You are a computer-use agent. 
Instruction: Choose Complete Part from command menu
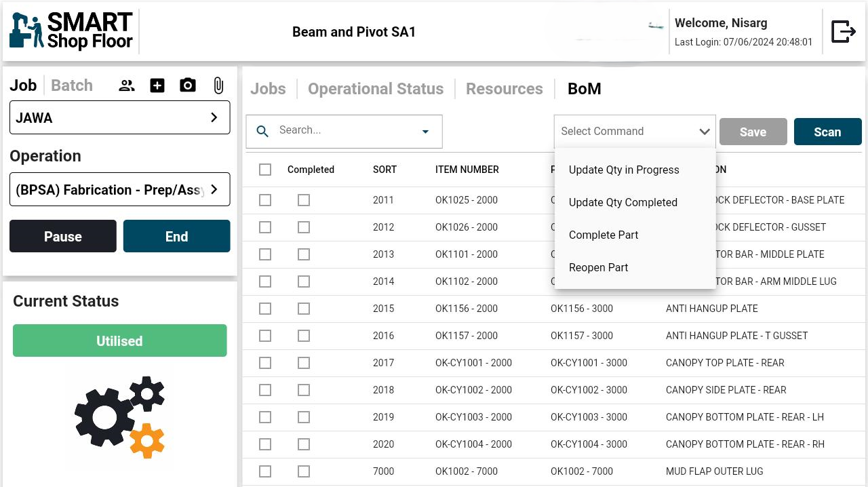coord(604,235)
